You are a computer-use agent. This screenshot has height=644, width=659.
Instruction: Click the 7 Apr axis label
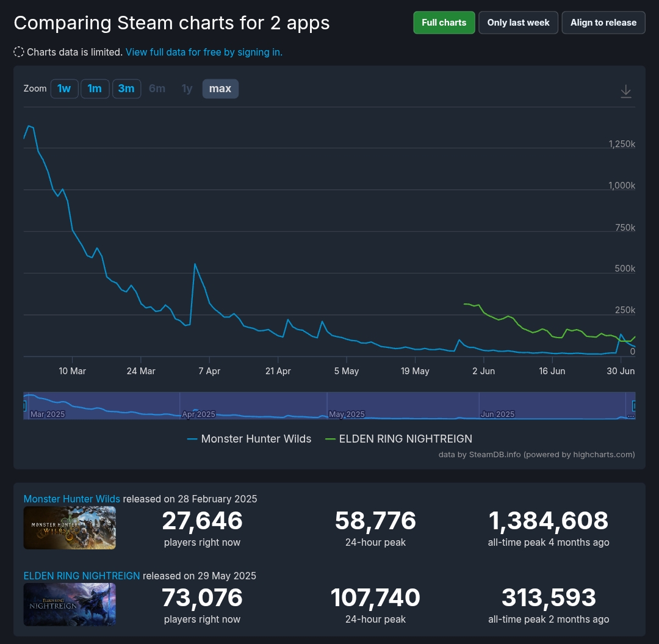(209, 371)
